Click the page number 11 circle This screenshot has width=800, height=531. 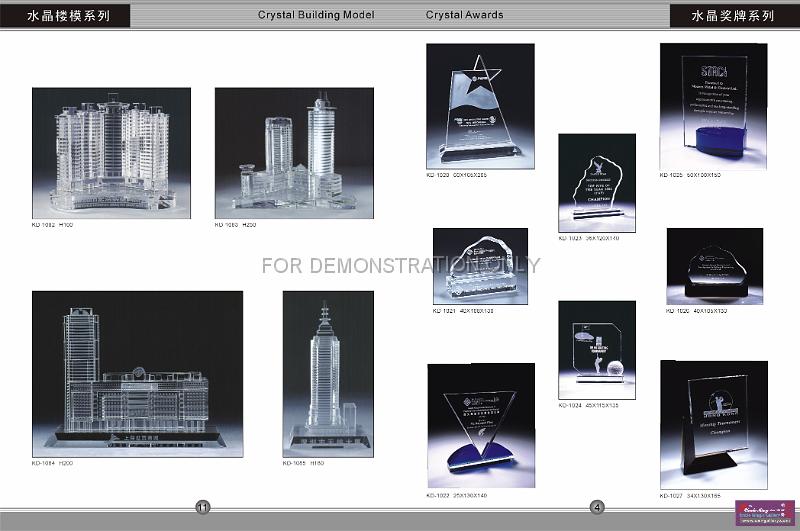tap(203, 507)
